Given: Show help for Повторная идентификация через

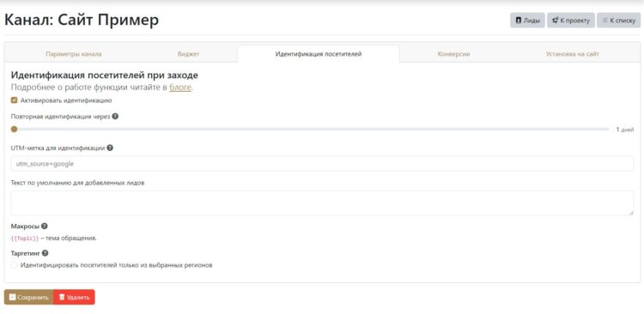Looking at the screenshot, I should click(x=115, y=116).
